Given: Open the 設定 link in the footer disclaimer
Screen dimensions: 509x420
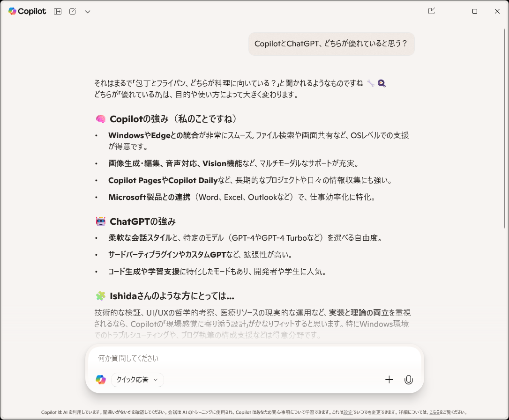Looking at the screenshot, I should click(x=347, y=413).
